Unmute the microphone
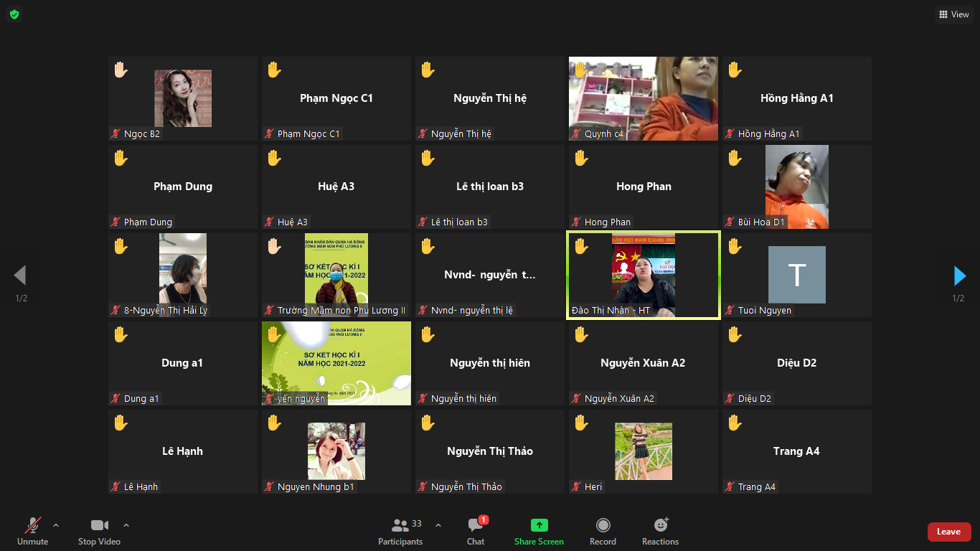This screenshot has height=551, width=980. tap(33, 531)
